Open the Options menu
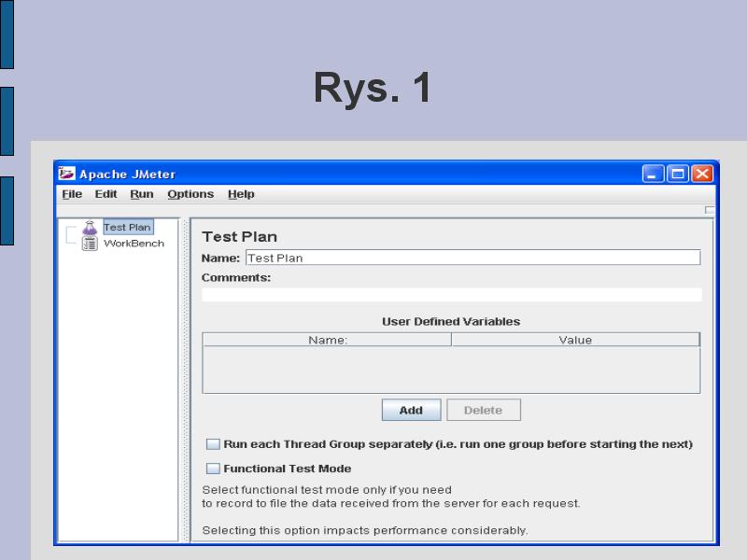Viewport: 747px width, 560px height. [x=190, y=194]
